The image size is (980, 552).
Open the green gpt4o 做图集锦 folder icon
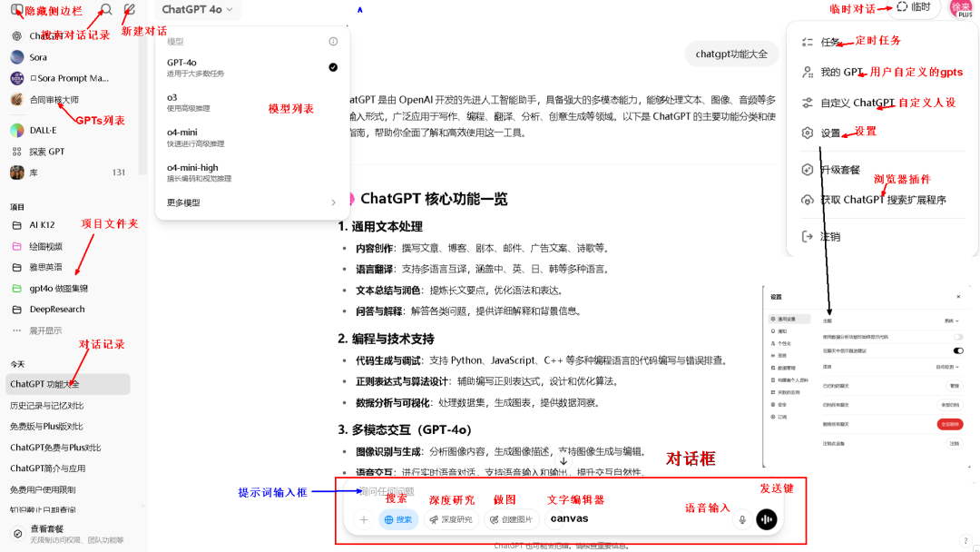click(x=17, y=288)
